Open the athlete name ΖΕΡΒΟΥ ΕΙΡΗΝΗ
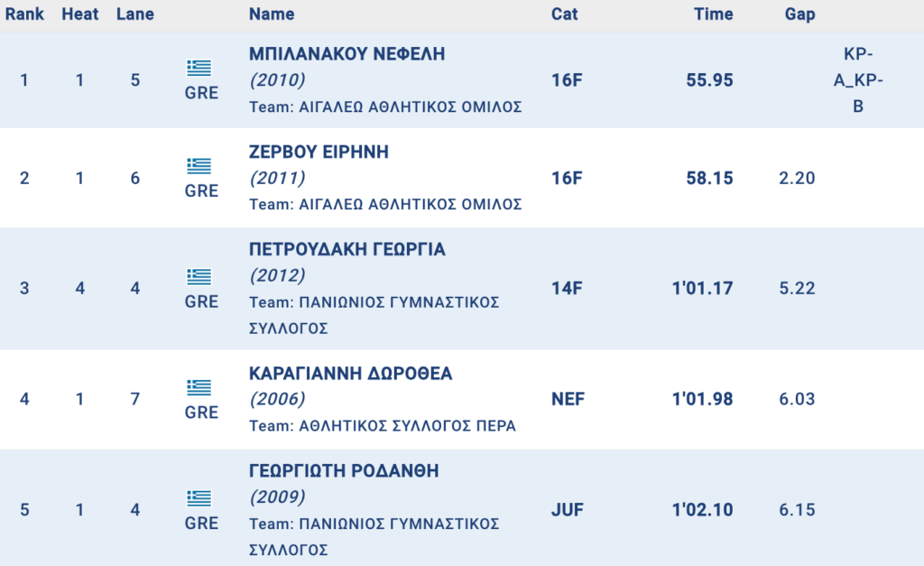The height and width of the screenshot is (566, 924). [x=319, y=153]
